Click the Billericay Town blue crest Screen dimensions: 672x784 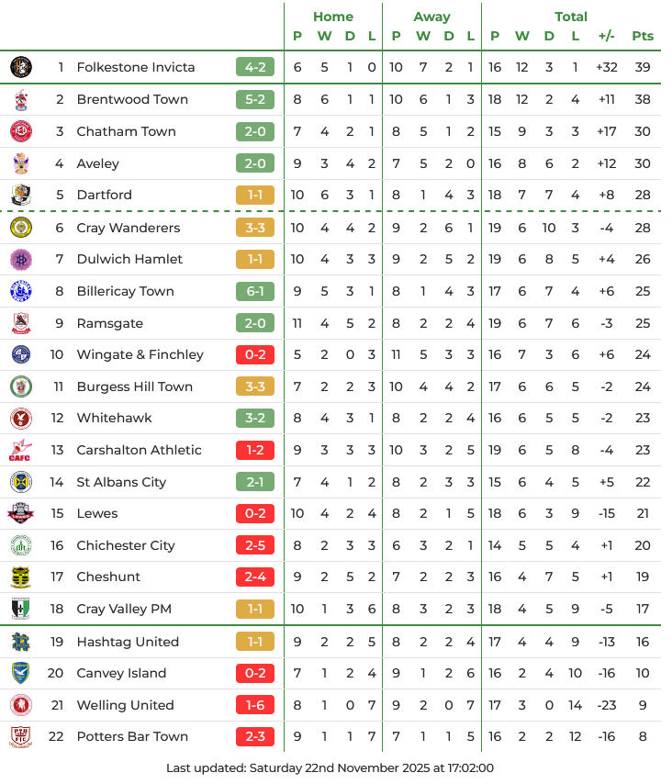(x=21, y=291)
